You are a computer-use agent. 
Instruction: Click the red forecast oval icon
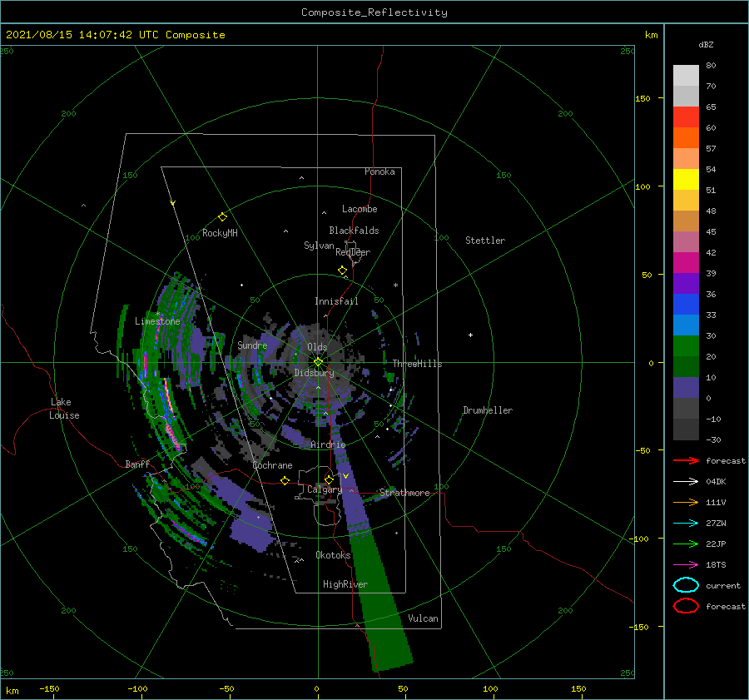[686, 606]
